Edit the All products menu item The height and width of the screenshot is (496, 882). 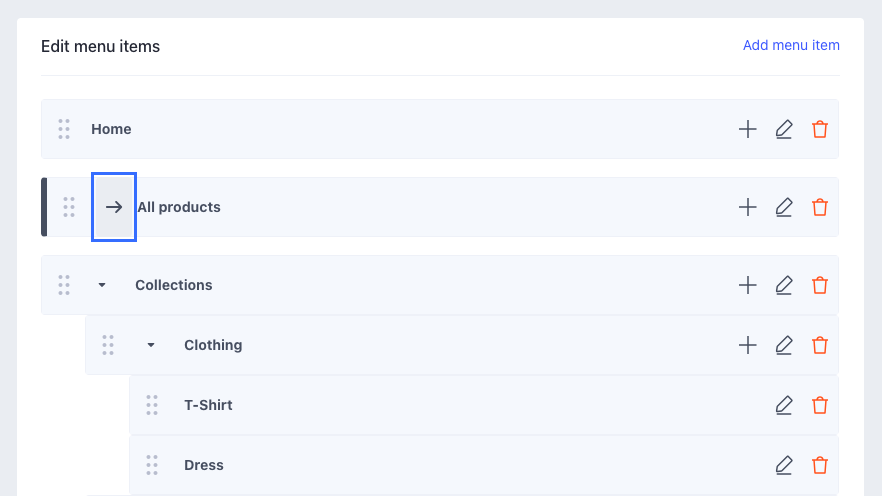784,207
